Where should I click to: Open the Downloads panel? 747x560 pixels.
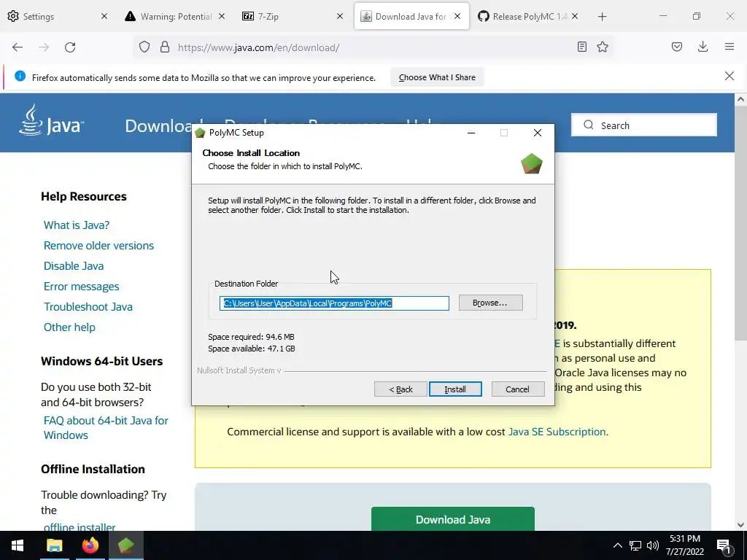[x=703, y=47]
